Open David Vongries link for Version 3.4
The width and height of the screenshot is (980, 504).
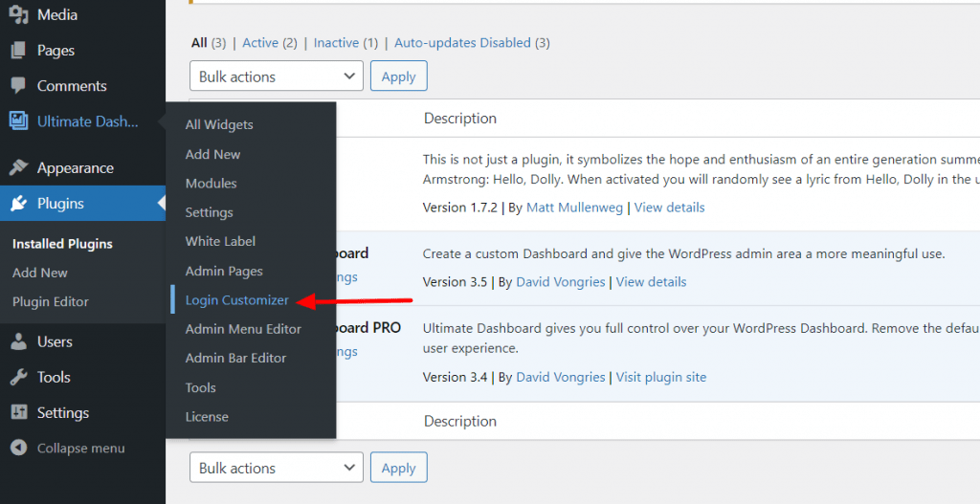pyautogui.click(x=560, y=377)
